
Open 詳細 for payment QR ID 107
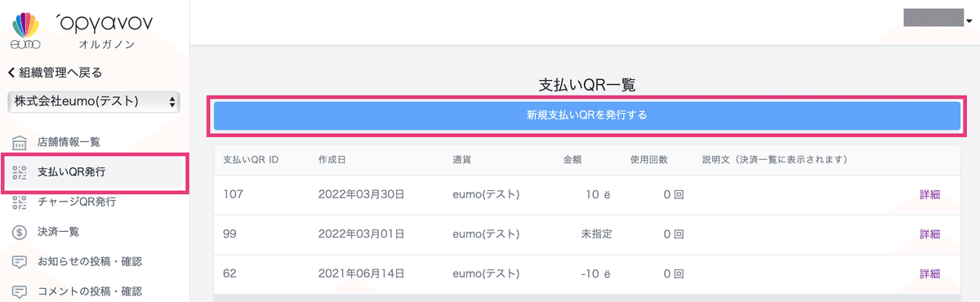coord(929,194)
